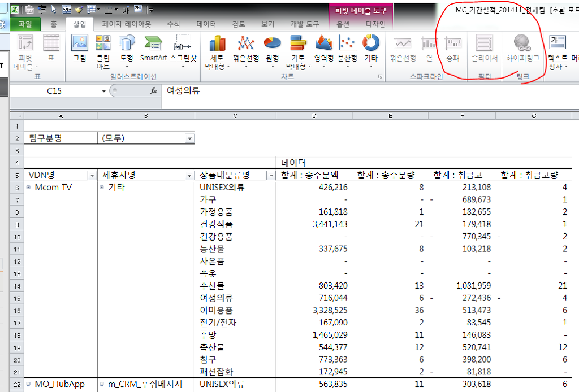Select the 영역형 area chart icon

(x=323, y=48)
